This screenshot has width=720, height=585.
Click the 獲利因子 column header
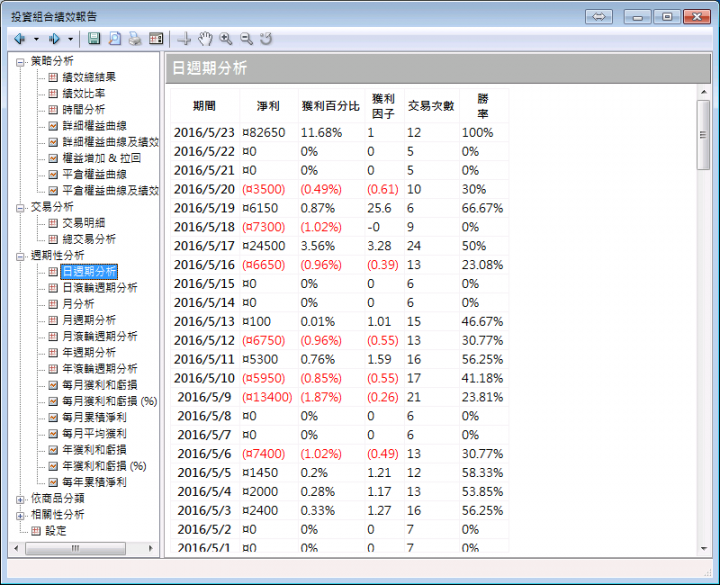coord(383,106)
